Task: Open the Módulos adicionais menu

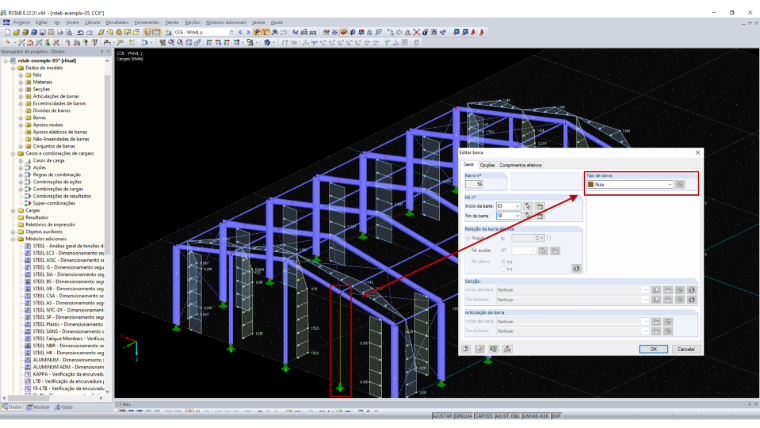Action: tap(226, 22)
